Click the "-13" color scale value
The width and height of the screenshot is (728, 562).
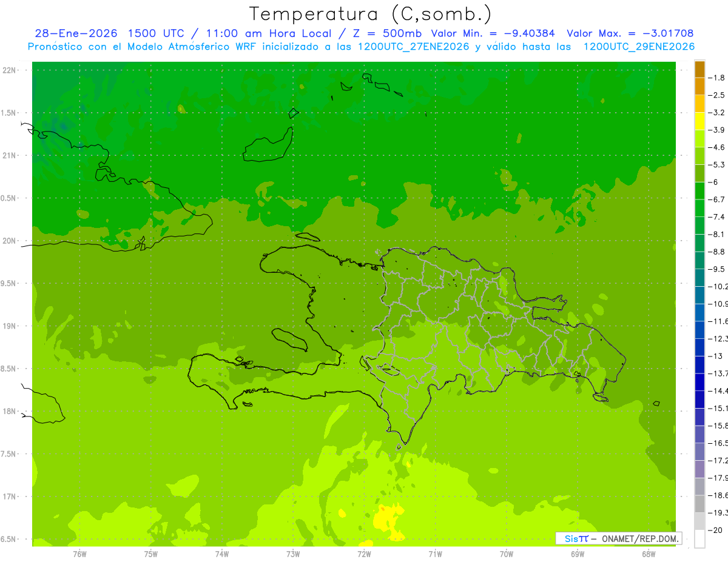click(x=715, y=356)
